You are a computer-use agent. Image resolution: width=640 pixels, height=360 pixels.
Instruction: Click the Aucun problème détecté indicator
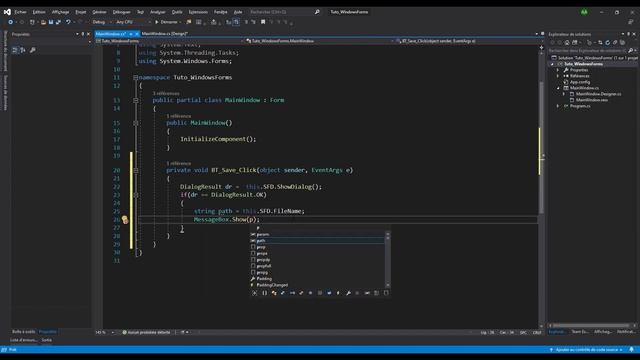pos(146,332)
